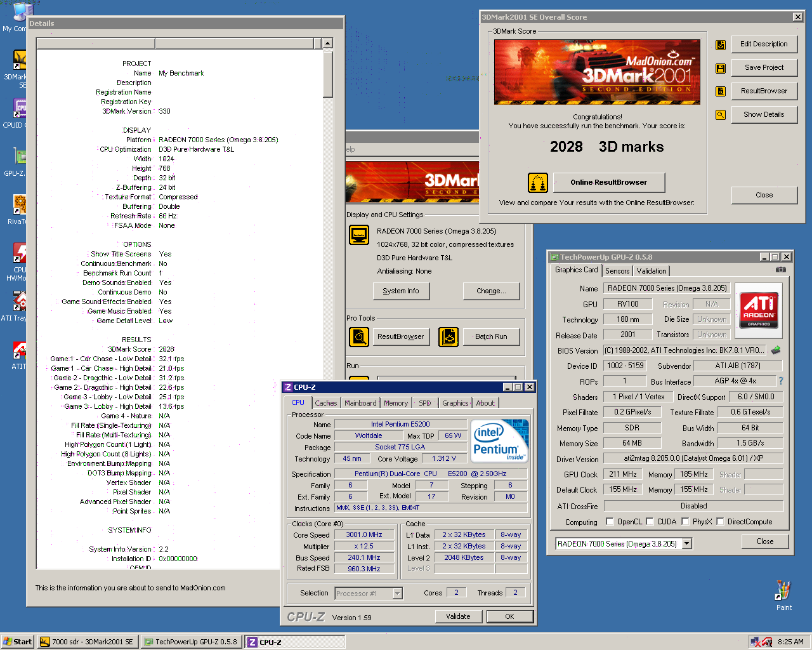Open the Graphics Card tab in GPU-Z
Screen dimensions: 812x650
tap(576, 270)
